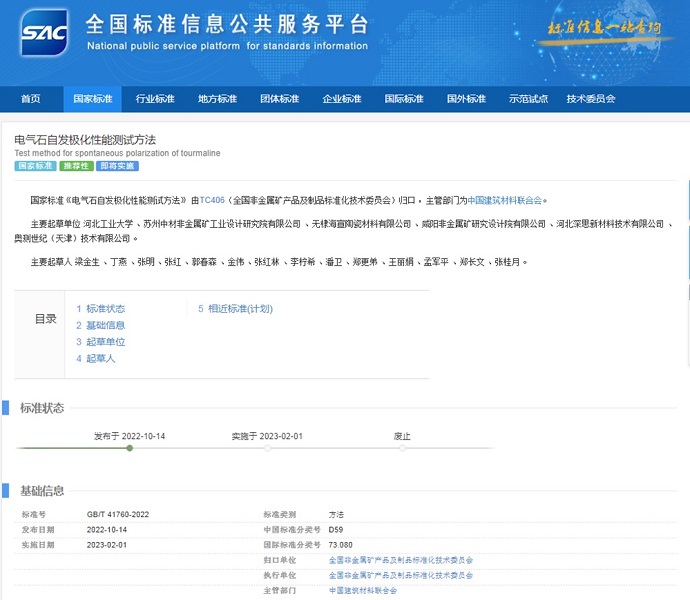Image resolution: width=690 pixels, height=600 pixels.
Task: Click the 实施于 2023-02-01 timeline marker
Action: [x=268, y=448]
